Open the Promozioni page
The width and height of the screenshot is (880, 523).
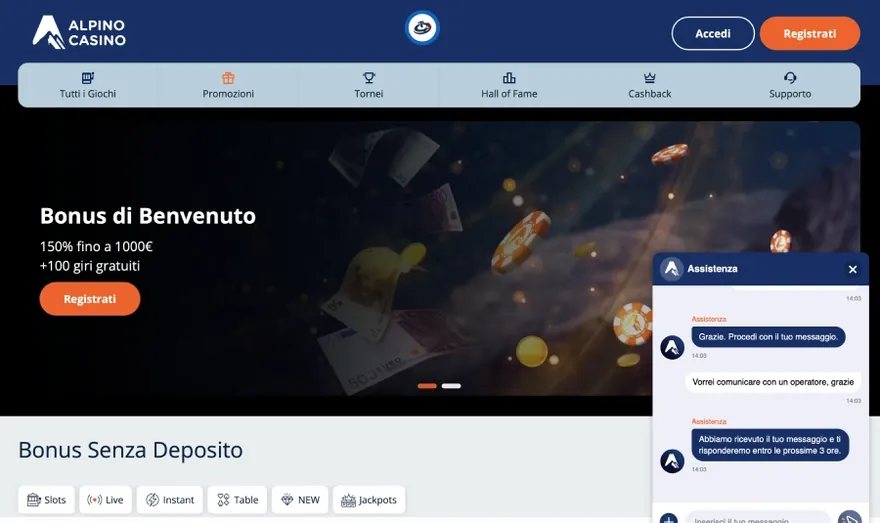pyautogui.click(x=228, y=85)
